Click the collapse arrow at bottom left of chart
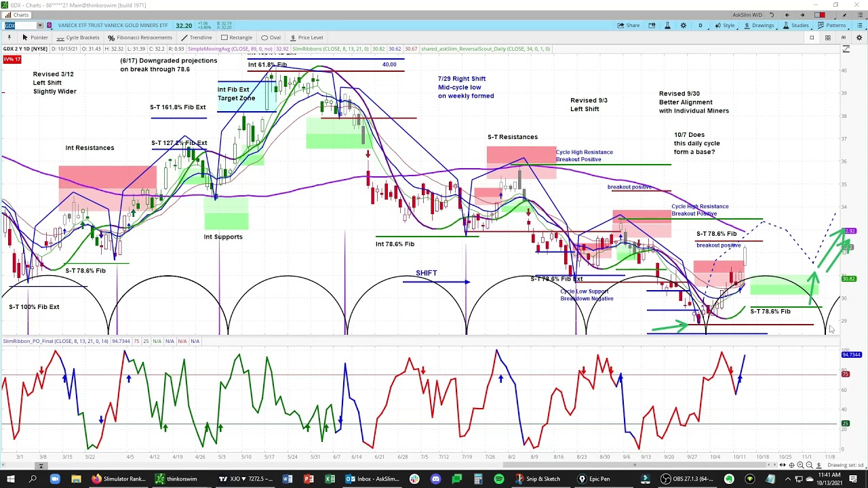The width and height of the screenshot is (868, 488). (x=41, y=466)
